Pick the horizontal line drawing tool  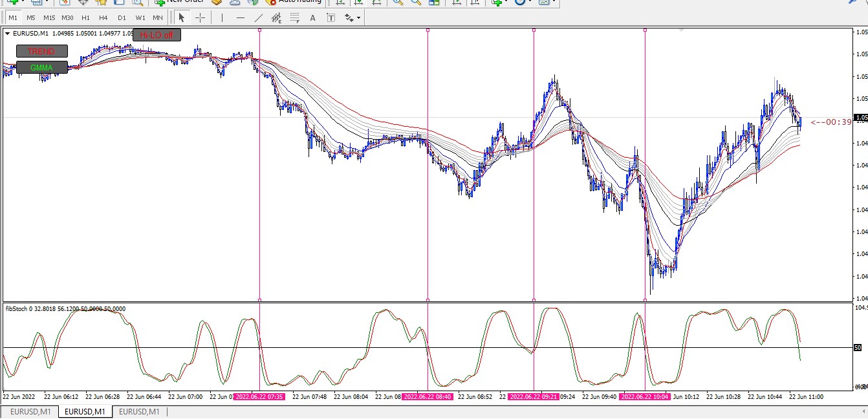coord(241,17)
